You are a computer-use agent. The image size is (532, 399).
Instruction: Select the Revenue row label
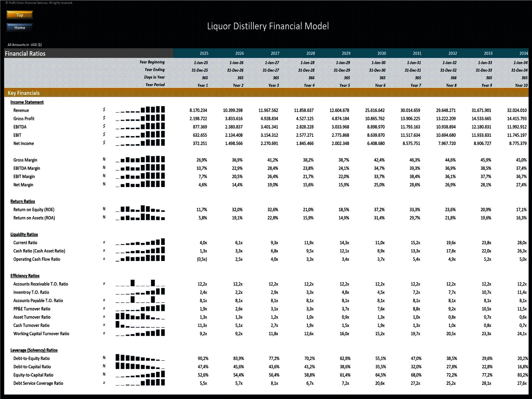(21, 110)
